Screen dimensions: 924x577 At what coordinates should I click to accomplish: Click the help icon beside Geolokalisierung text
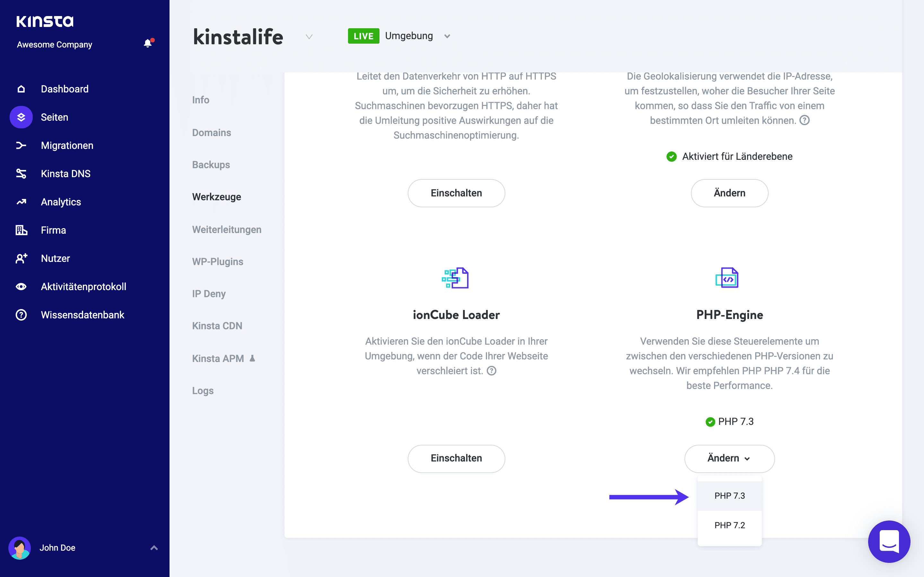click(x=805, y=120)
